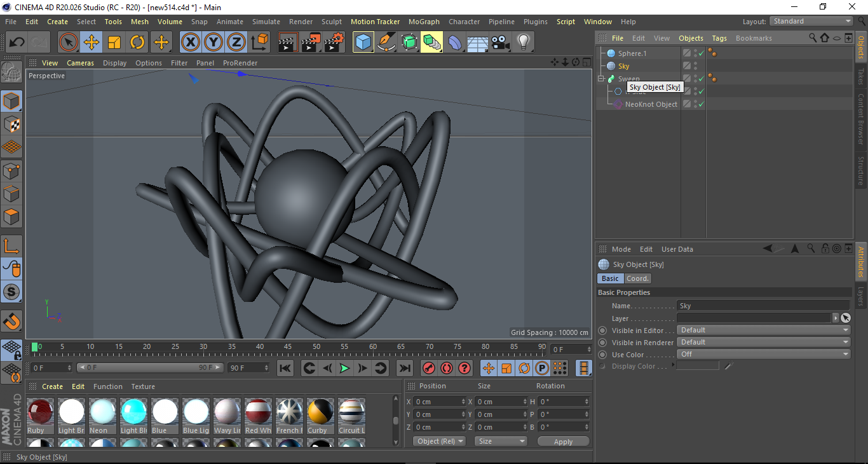The image size is (868, 464).
Task: Select Polygons mode
Action: coord(11,217)
